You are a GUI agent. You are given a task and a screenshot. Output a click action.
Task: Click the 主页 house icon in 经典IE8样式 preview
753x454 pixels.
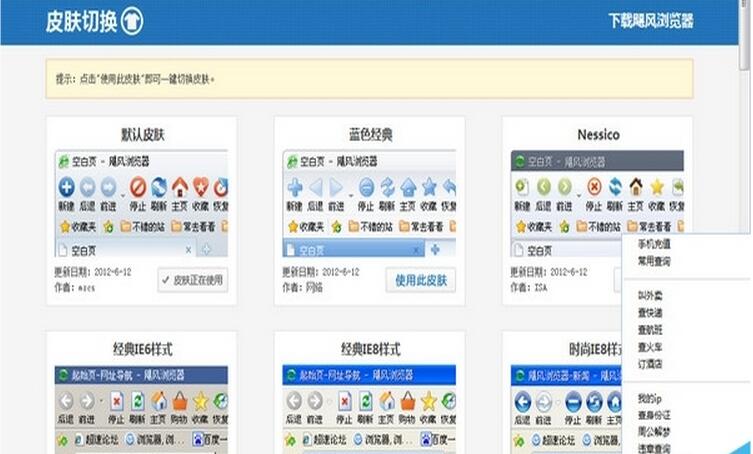point(387,401)
